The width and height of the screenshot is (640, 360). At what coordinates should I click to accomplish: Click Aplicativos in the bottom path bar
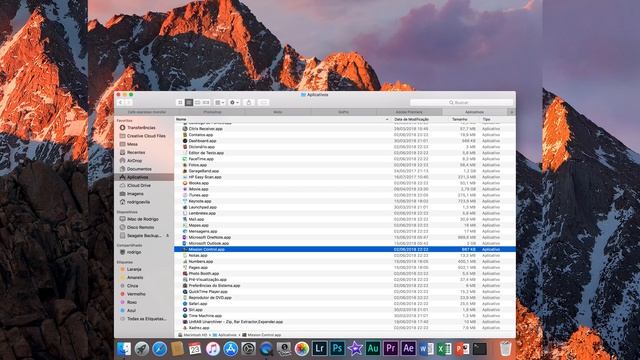[227, 335]
